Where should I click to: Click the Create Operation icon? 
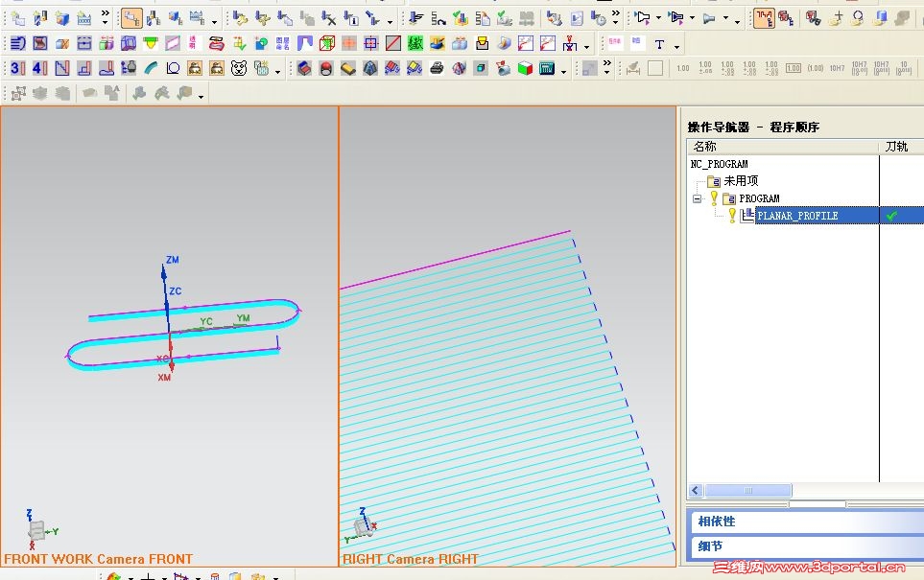click(84, 19)
